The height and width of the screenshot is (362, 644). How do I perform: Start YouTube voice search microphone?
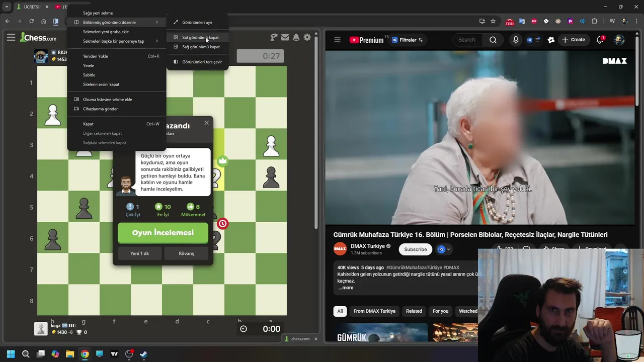pyautogui.click(x=516, y=40)
